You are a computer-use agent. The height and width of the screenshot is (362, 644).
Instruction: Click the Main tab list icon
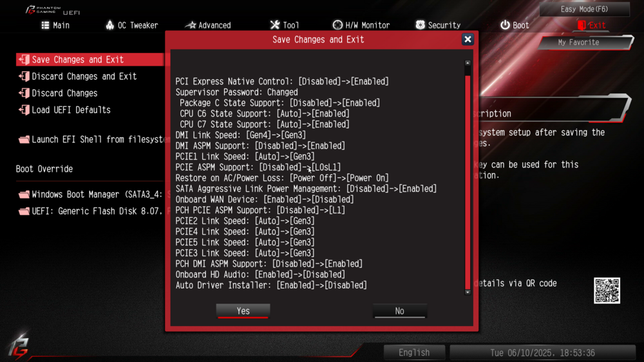45,25
